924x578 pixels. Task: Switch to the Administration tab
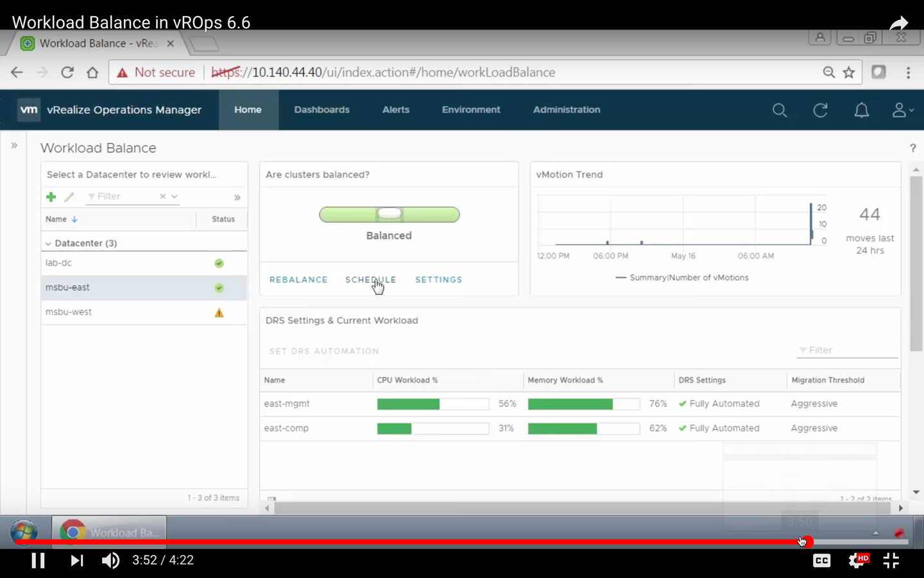click(566, 110)
